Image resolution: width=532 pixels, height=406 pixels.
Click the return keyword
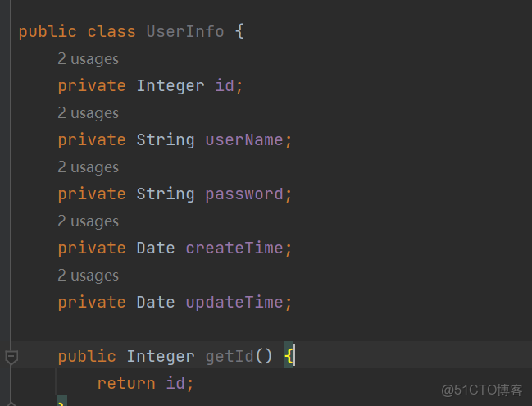(x=125, y=383)
